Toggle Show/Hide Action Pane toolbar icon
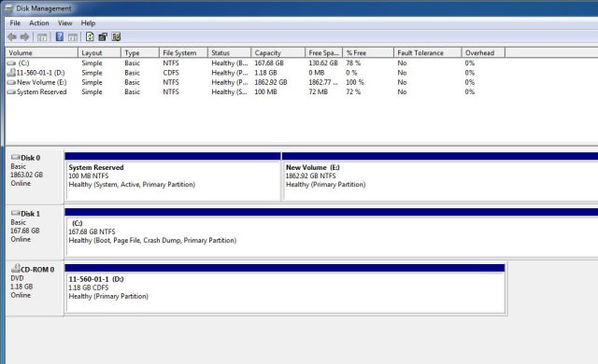Image resolution: width=598 pixels, height=364 pixels. 73,37
